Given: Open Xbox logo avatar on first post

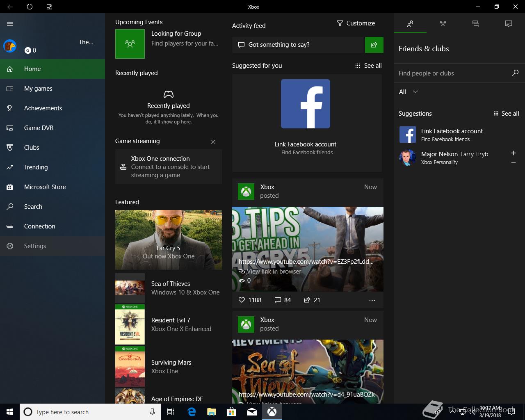Looking at the screenshot, I should (x=246, y=192).
